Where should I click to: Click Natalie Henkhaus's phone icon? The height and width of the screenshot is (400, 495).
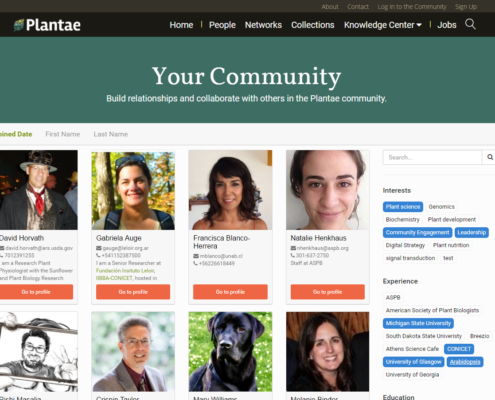click(293, 255)
